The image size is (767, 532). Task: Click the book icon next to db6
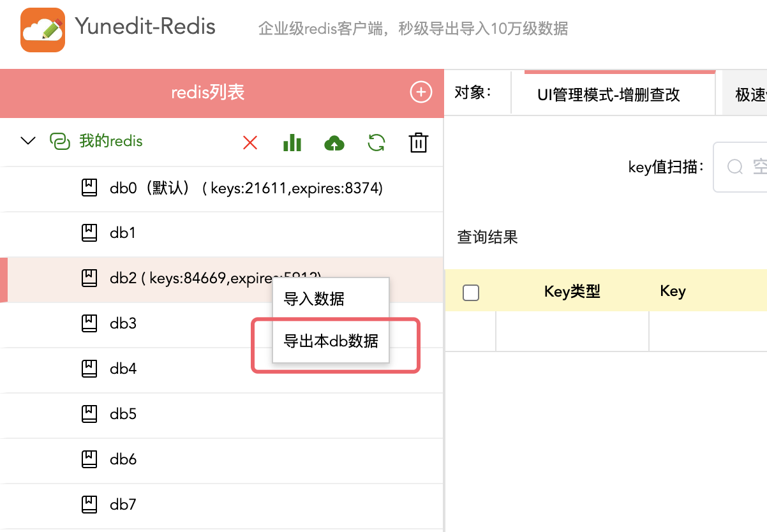pos(89,459)
